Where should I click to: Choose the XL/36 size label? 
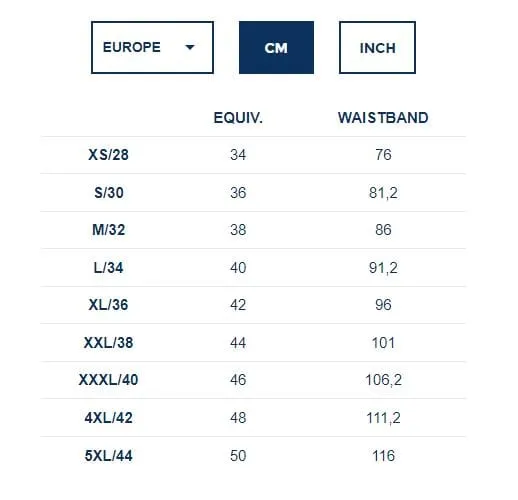click(x=109, y=305)
